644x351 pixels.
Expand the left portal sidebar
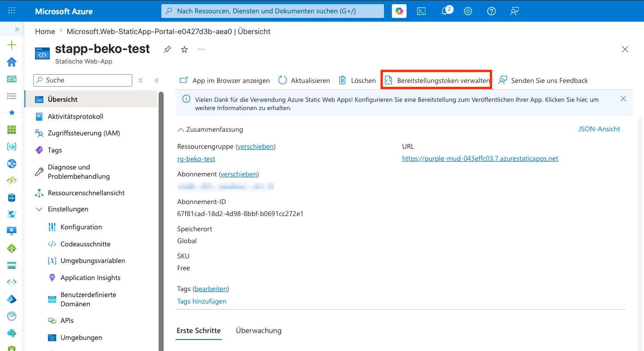pos(17,29)
